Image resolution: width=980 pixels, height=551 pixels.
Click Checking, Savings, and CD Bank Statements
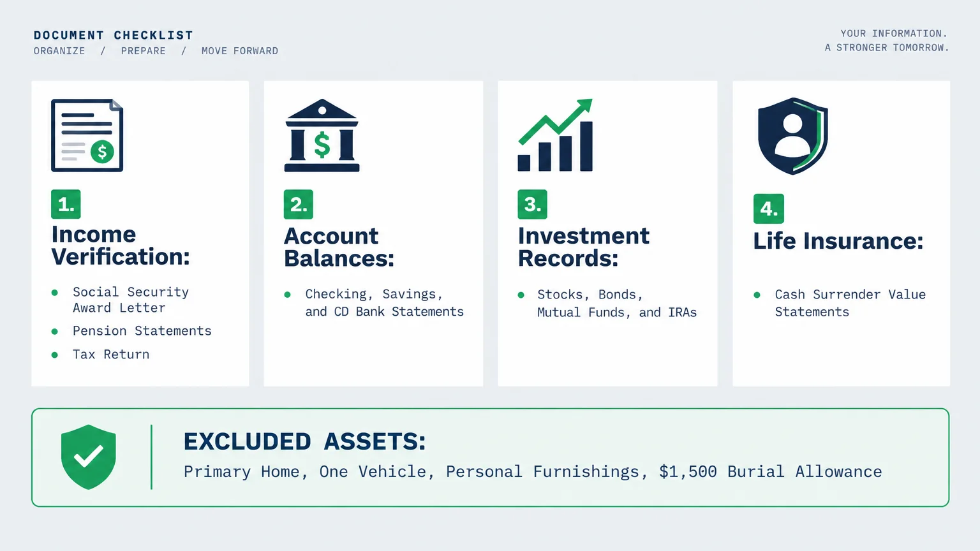(x=384, y=303)
